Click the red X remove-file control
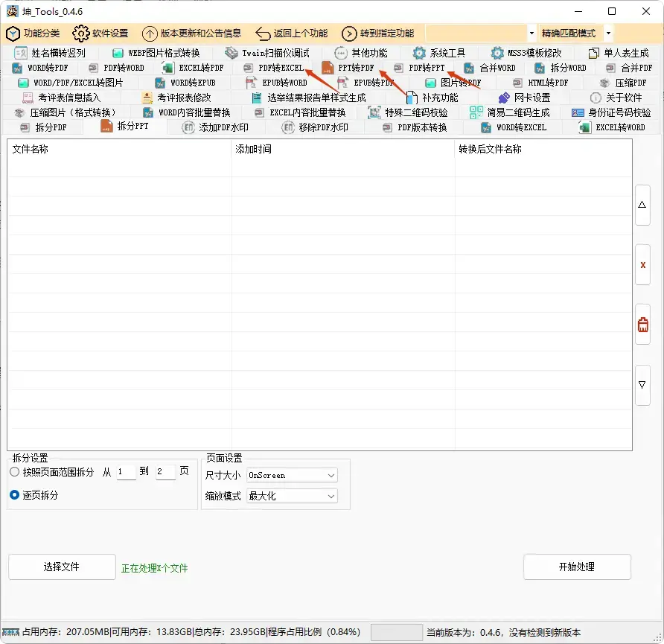664x644 pixels. 642,265
